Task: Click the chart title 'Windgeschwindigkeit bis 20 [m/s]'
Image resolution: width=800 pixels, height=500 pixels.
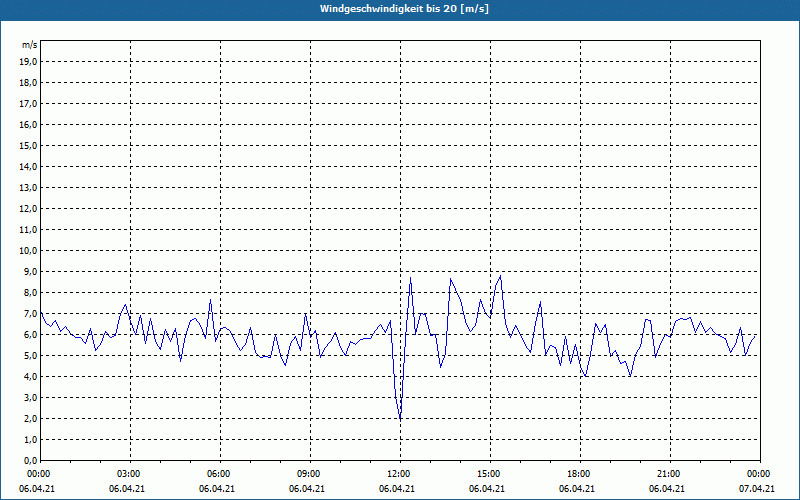Action: tap(404, 9)
